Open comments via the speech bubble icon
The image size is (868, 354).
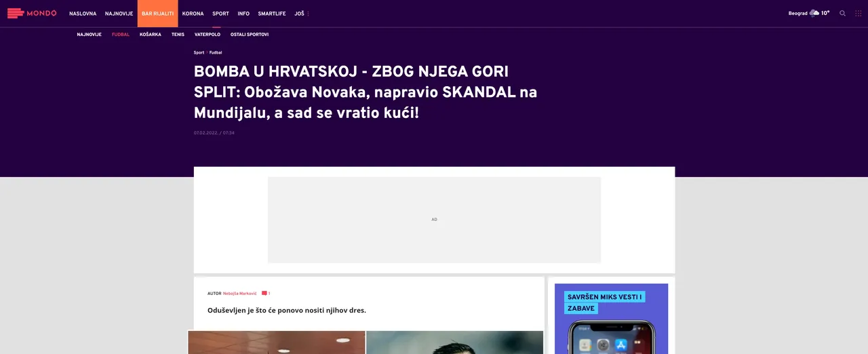[x=264, y=294]
